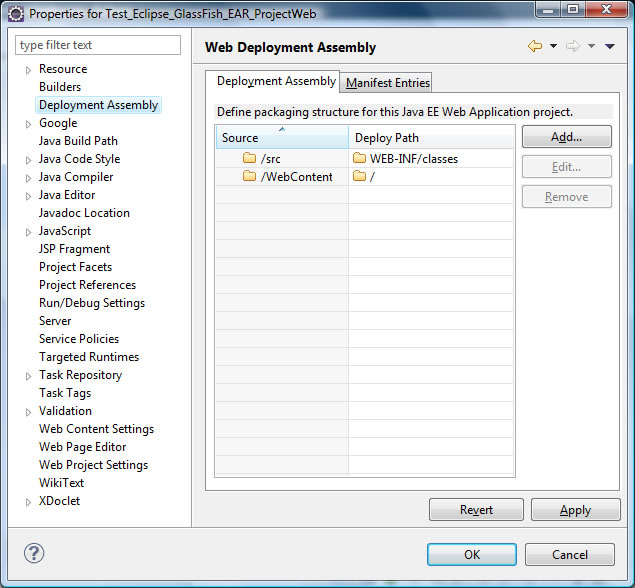Open Builders in the properties tree
Viewport: 635px width, 588px height.
pos(60,87)
